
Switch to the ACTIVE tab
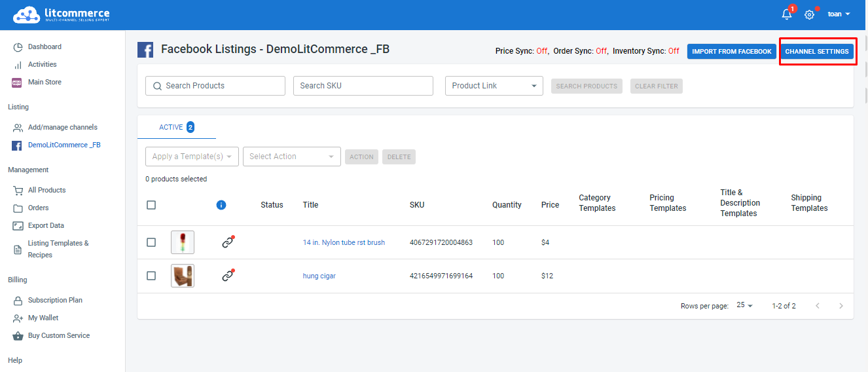coord(177,127)
